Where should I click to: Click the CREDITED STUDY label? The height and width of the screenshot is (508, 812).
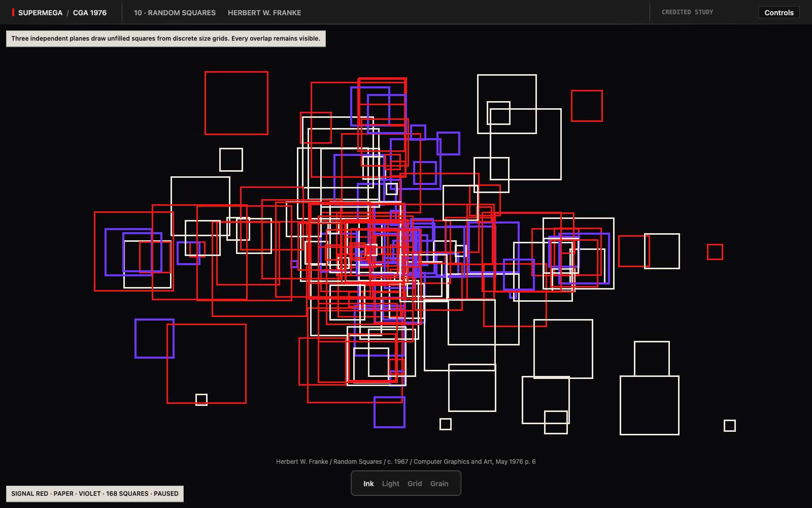(x=687, y=12)
